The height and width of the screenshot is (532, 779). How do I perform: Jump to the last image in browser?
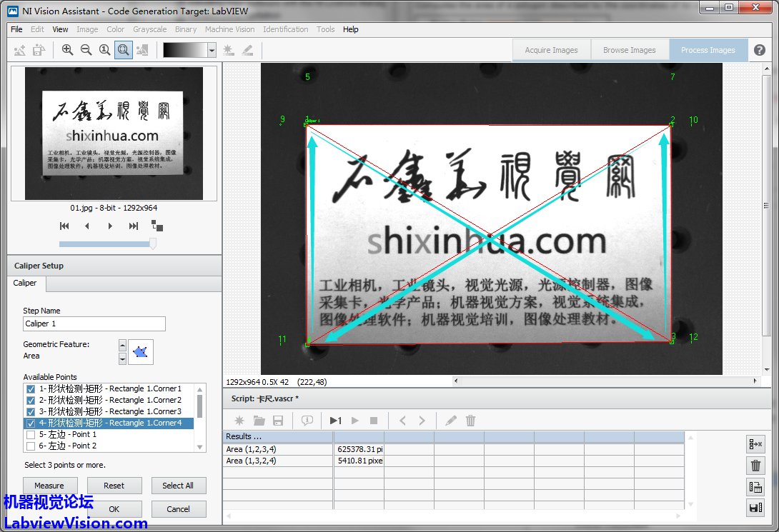(x=133, y=226)
